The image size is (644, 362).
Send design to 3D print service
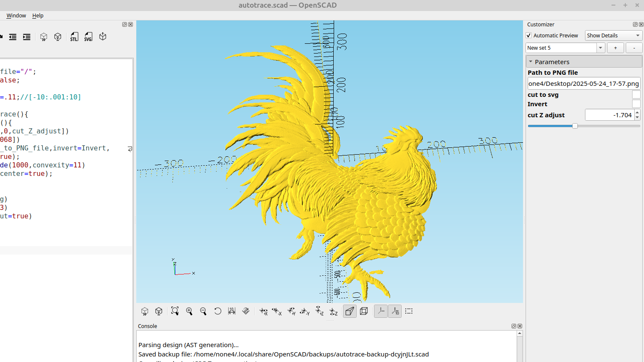coord(103,37)
